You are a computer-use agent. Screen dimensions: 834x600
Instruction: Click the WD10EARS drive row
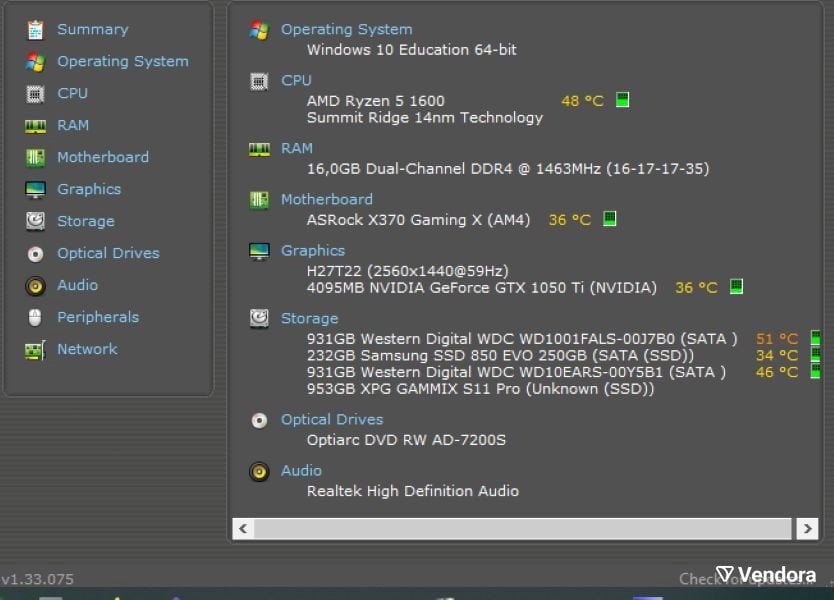click(x=516, y=372)
